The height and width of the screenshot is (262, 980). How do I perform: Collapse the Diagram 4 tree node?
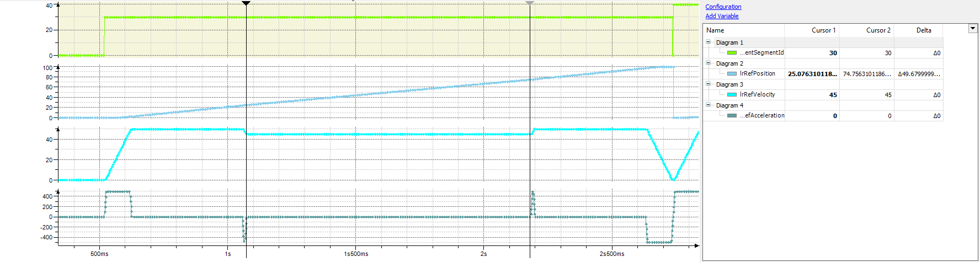click(709, 105)
